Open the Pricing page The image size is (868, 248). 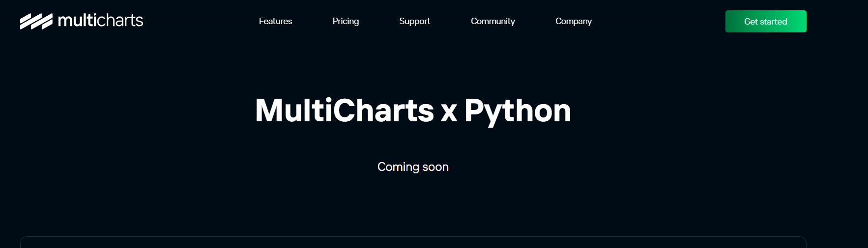coord(346,21)
